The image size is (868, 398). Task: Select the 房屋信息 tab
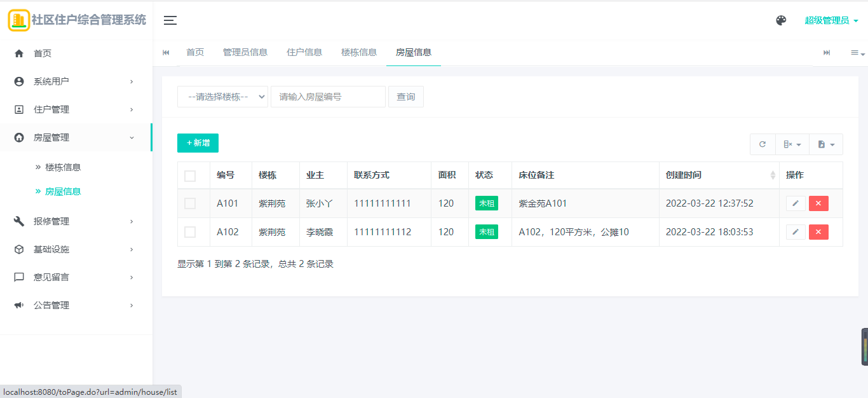(x=414, y=52)
